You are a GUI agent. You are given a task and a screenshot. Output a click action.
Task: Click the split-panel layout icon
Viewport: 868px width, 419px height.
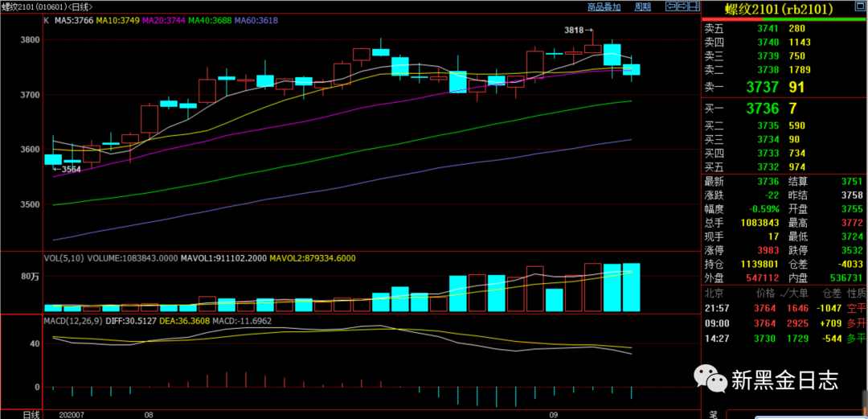pyautogui.click(x=693, y=6)
